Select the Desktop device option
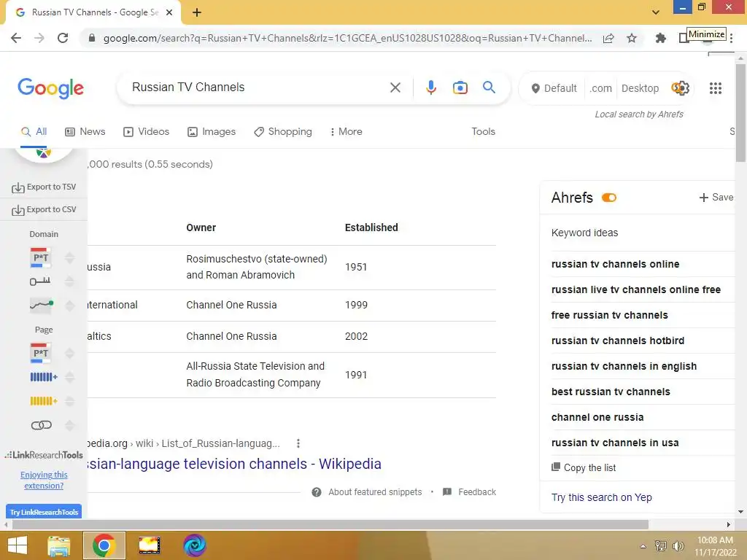This screenshot has height=560, width=747. [x=640, y=88]
